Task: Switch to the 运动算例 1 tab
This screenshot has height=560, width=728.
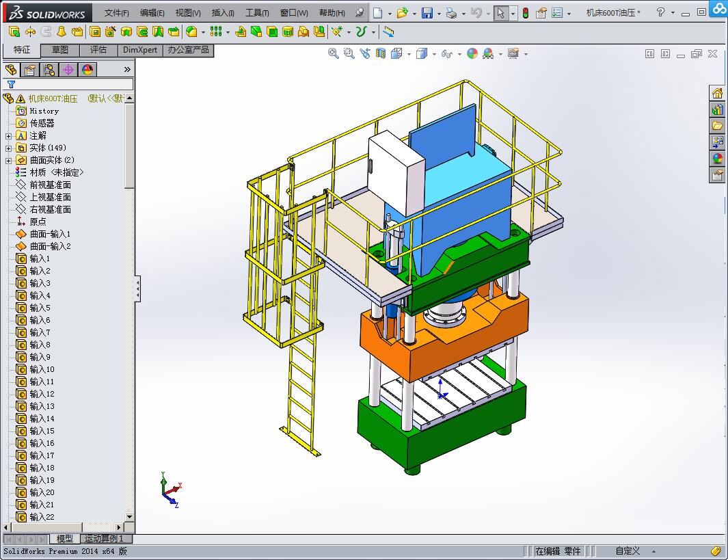Action: tap(104, 539)
